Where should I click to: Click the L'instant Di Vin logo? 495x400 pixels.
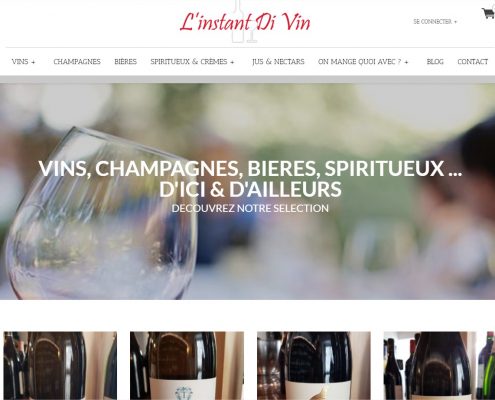[x=245, y=22]
